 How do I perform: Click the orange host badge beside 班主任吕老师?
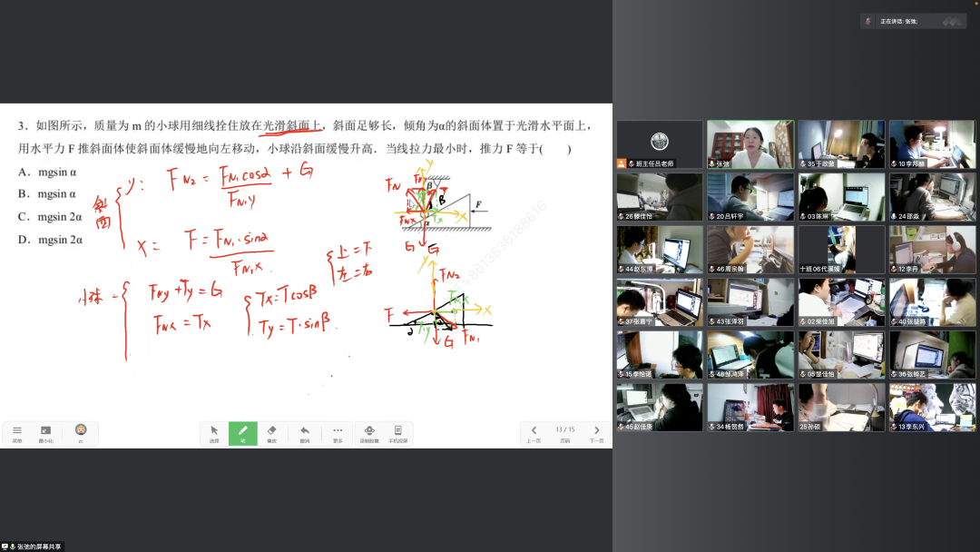pos(622,163)
